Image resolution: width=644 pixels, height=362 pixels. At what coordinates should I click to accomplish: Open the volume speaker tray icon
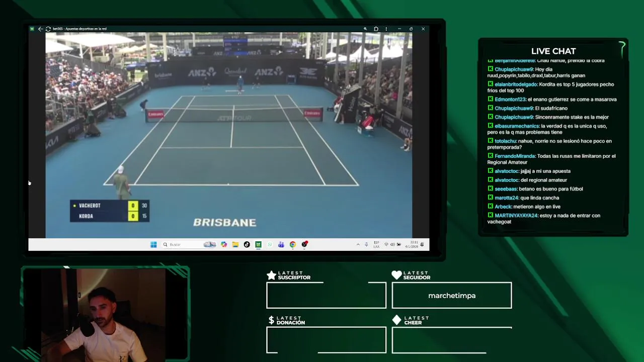(392, 244)
